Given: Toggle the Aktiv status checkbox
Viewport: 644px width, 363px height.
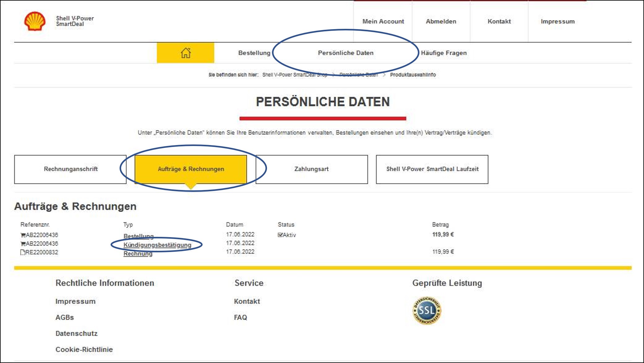Looking at the screenshot, I should (x=280, y=235).
